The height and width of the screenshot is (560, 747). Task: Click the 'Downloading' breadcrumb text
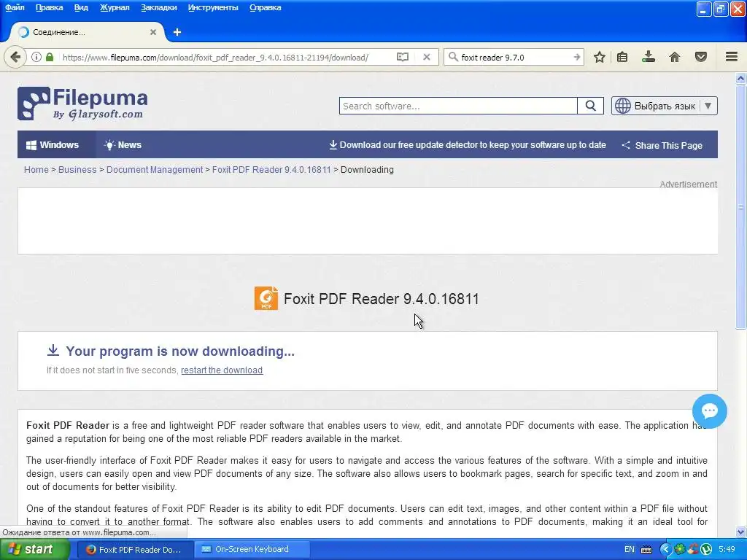[x=367, y=169]
